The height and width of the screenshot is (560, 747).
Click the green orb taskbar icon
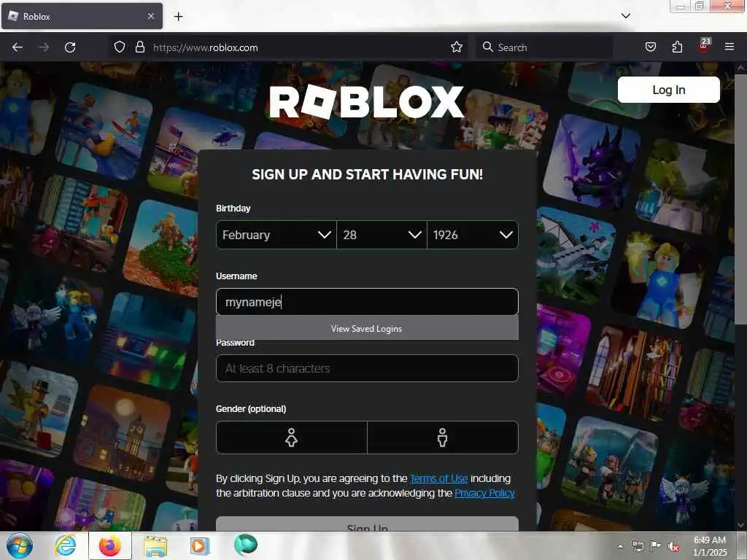(x=246, y=545)
